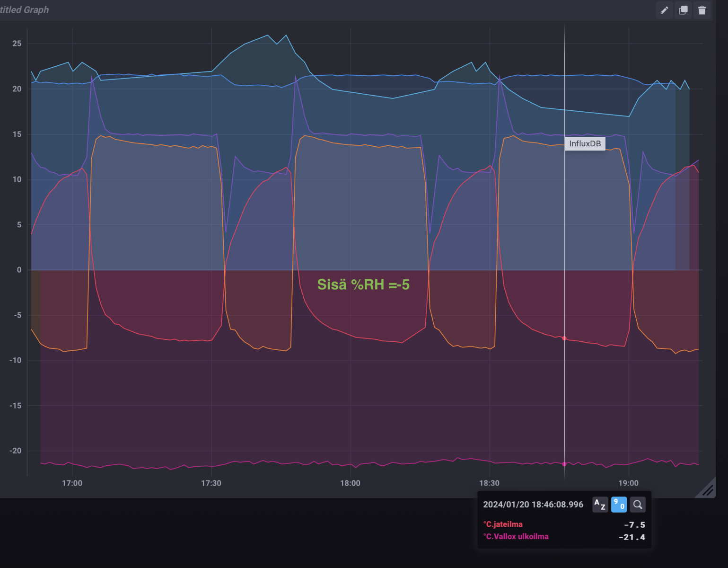Viewport: 728px width, 568px height.
Task: Delete the graph using the trash icon
Action: coord(702,10)
